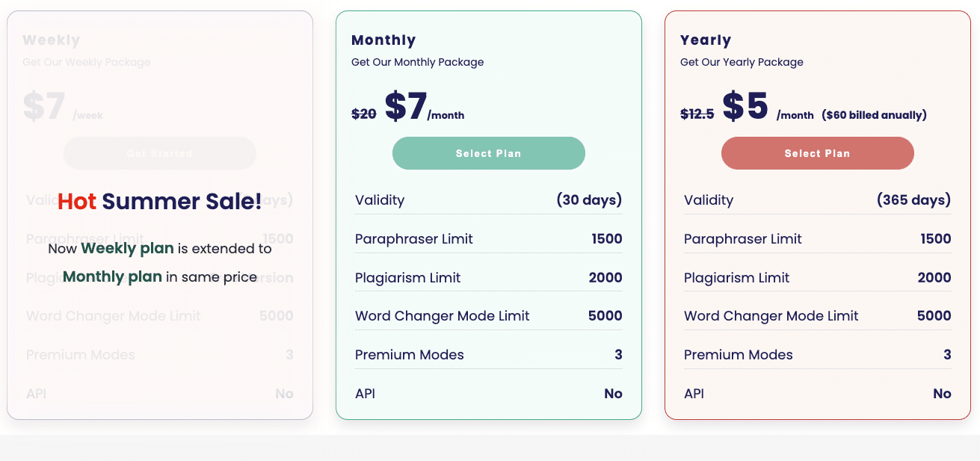The width and height of the screenshot is (980, 461).
Task: Click Paraphraser Limit row in Yearly card
Action: click(x=818, y=238)
